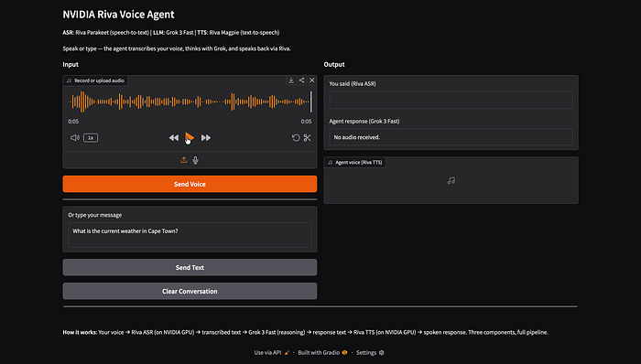Screen dimensions: 641x364
Task: Play the recorded audio
Action: (x=190, y=137)
